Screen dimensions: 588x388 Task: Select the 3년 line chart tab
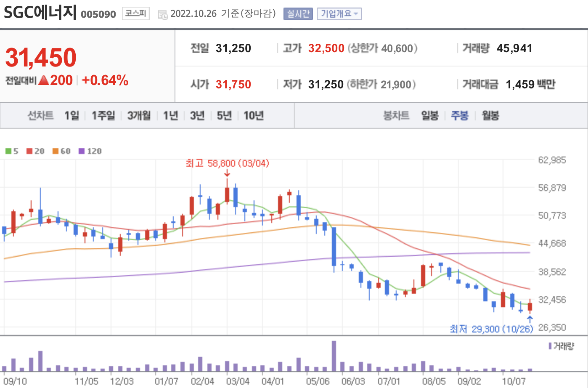click(197, 115)
